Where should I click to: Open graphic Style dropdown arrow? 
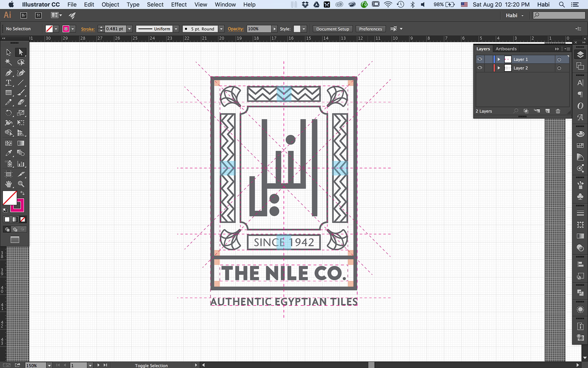(304, 29)
